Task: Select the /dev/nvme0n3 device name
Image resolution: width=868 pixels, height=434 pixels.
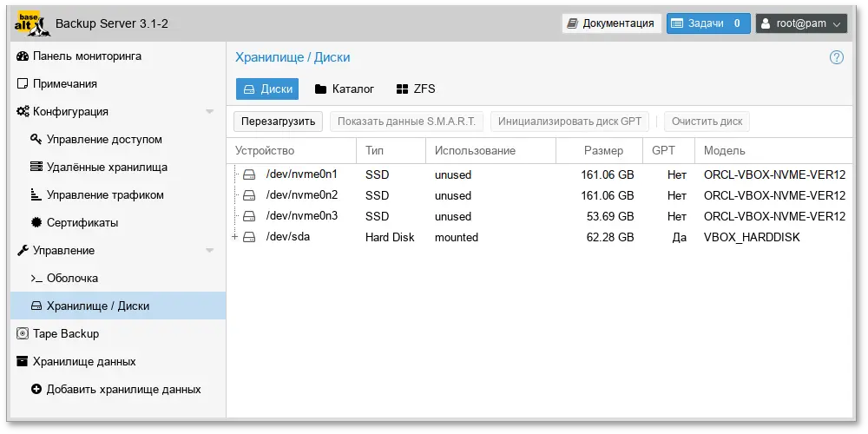Action: [302, 216]
